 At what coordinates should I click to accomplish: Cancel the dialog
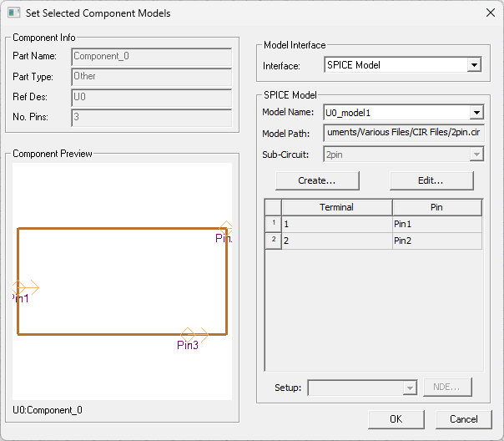463,419
